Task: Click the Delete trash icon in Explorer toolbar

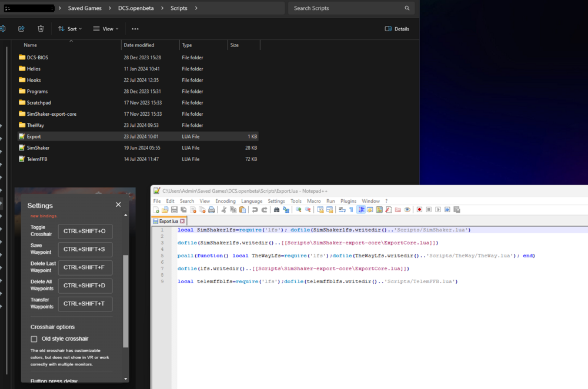Action: point(41,29)
